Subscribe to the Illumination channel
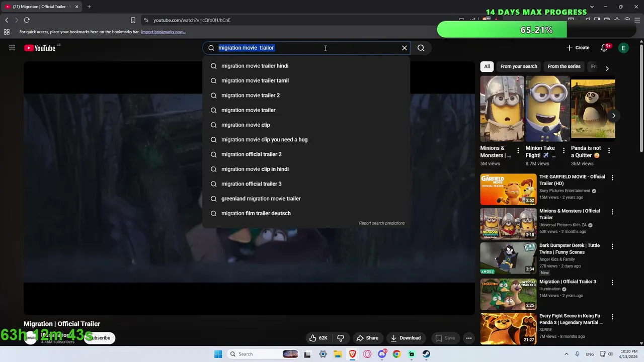Screen dimensions: 644x362 coord(100,338)
